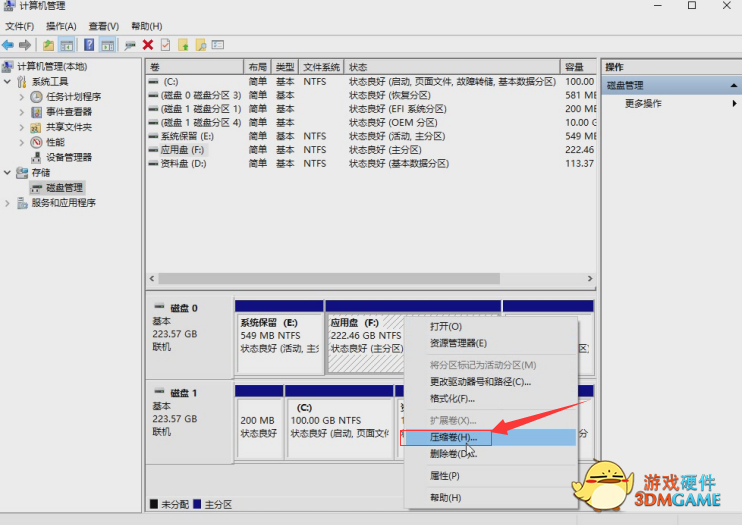Screen dimensions: 742x525
Task: Click the 设备管理器 icon in tree
Action: pyautogui.click(x=36, y=157)
